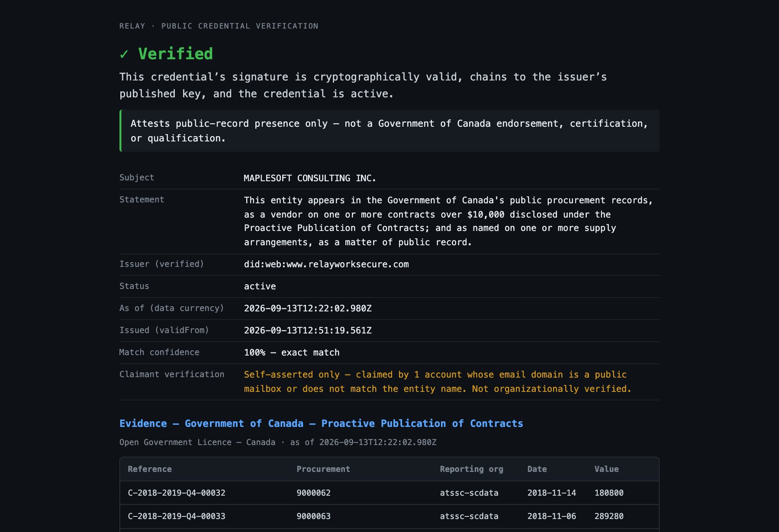779x532 pixels.
Task: Click '100% — exact match' confidence value
Action: click(x=292, y=353)
